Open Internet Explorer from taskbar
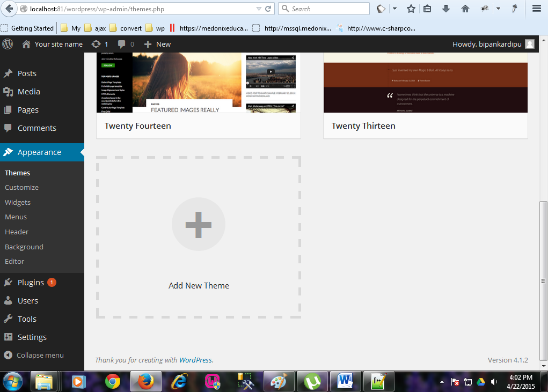Screen dimensions: 548x392 (179, 381)
